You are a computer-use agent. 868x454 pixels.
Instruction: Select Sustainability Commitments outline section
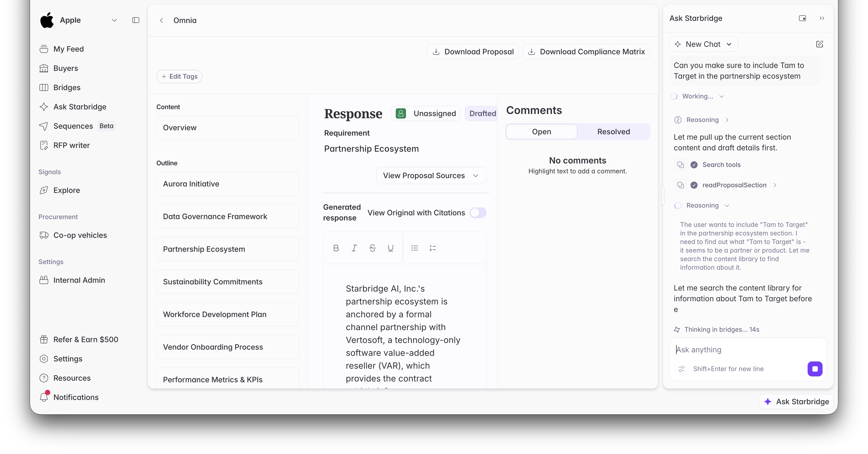[227, 282]
